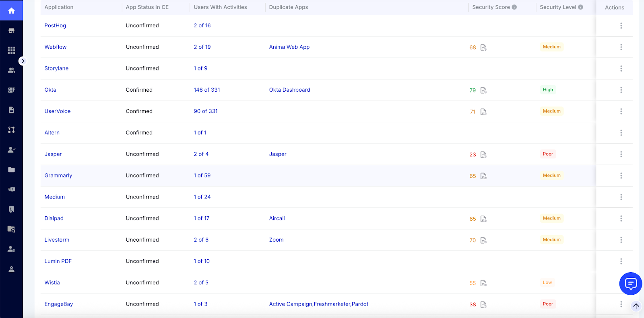Image resolution: width=644 pixels, height=318 pixels.
Task: Click the scroll-to-top arrow button
Action: coord(636,306)
